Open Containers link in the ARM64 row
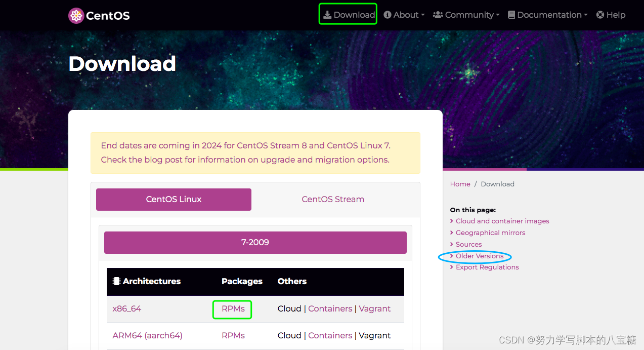Viewport: 644px width, 350px height. coord(330,335)
